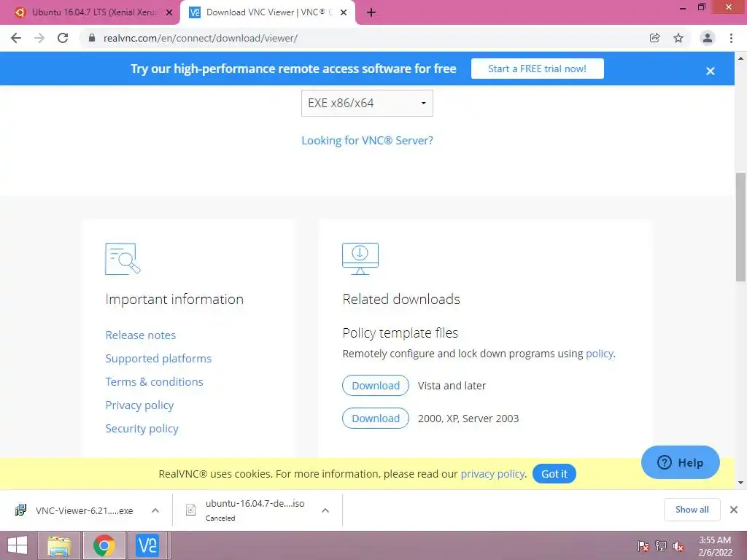Open a new browser tab

(x=371, y=13)
